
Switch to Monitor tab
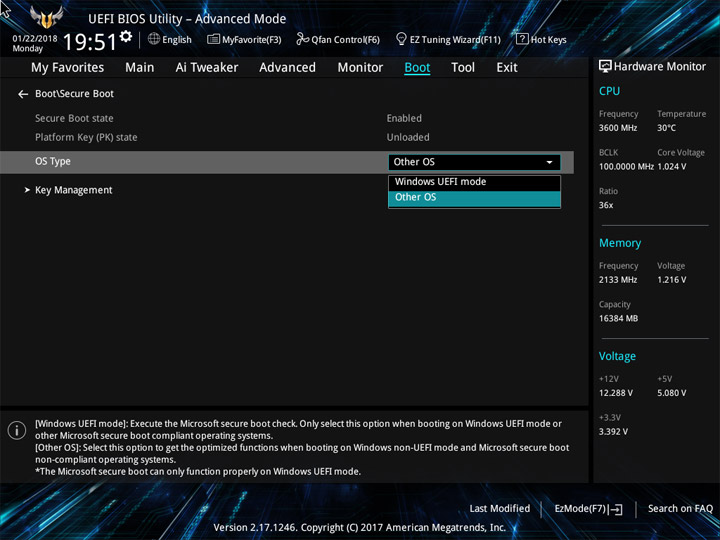tap(360, 68)
